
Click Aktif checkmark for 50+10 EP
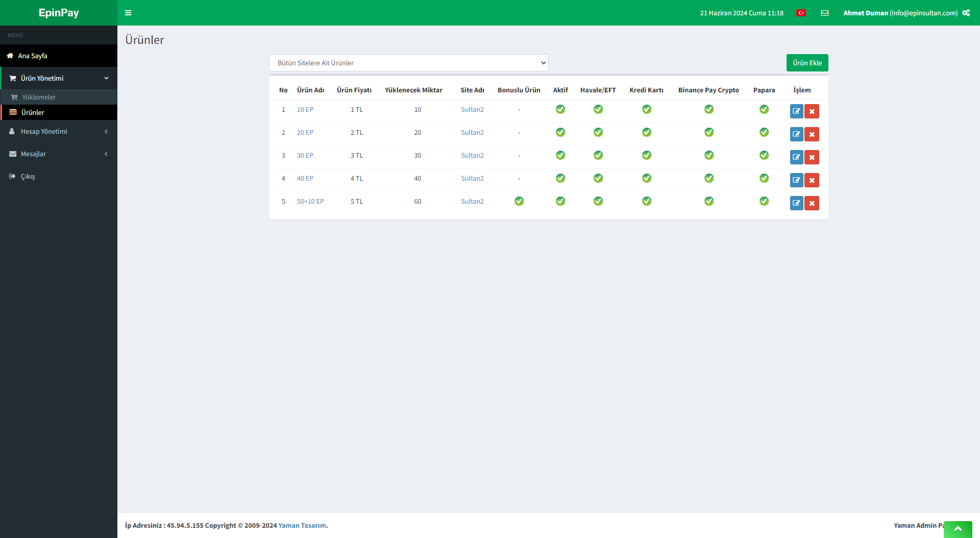coord(560,201)
